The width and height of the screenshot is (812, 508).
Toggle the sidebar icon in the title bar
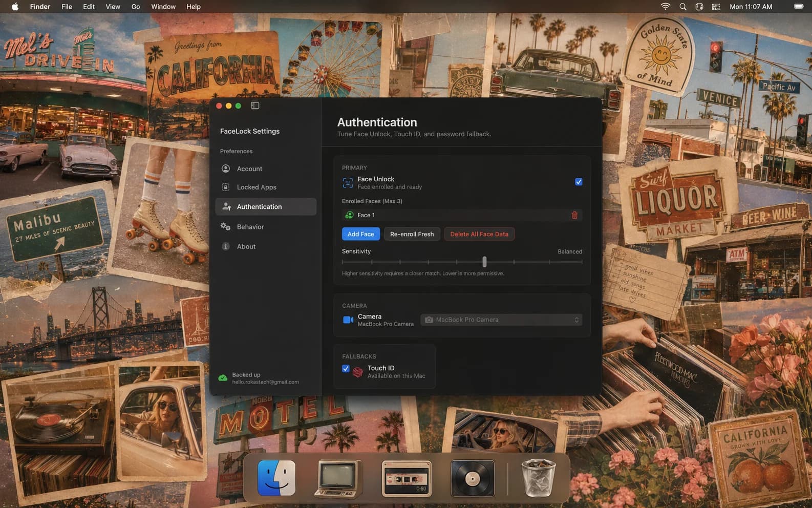(255, 105)
